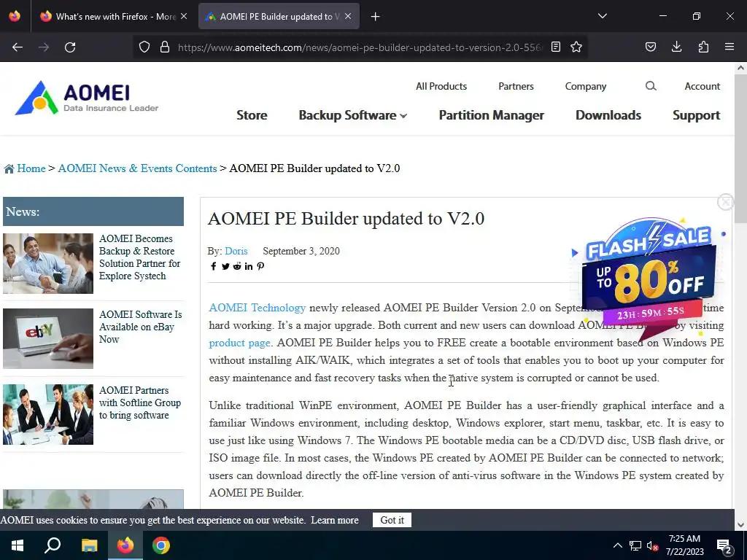Open the Firefox downloads panel
Viewport: 747px width, 560px height.
click(x=676, y=47)
